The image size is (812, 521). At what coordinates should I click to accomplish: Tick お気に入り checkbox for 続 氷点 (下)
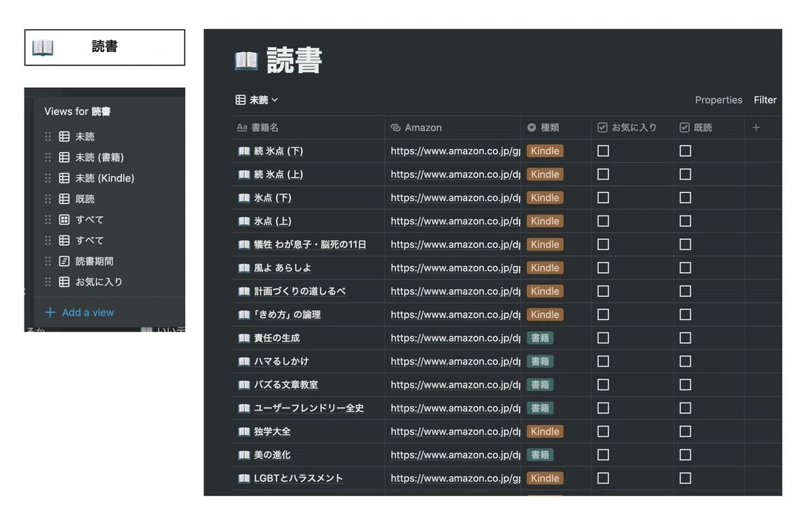603,151
